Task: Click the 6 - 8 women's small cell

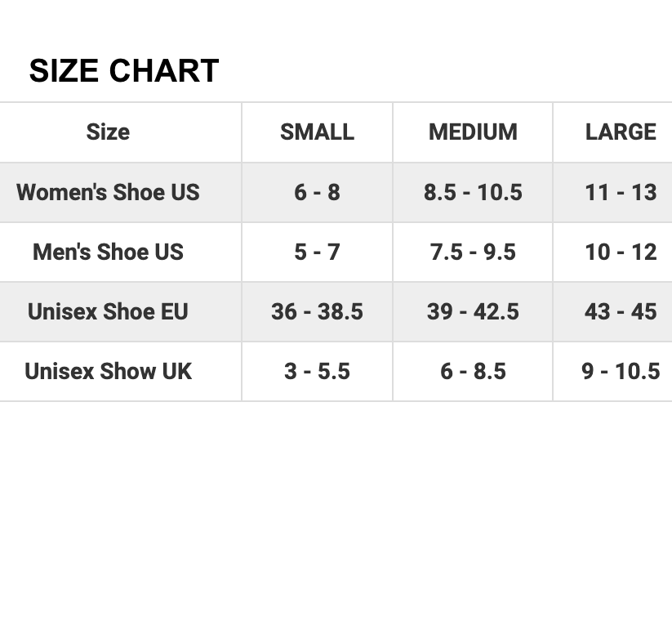Action: coord(317,192)
